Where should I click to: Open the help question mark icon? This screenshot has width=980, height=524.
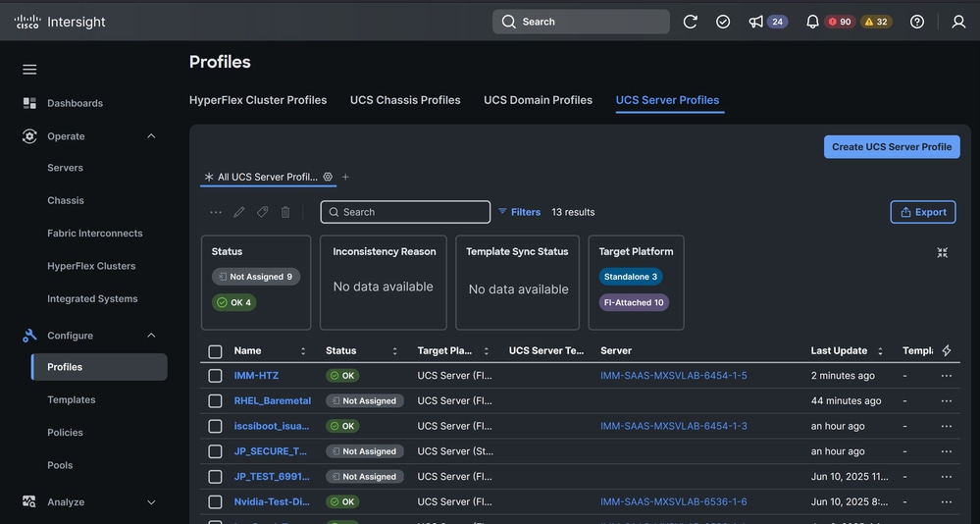pyautogui.click(x=917, y=22)
